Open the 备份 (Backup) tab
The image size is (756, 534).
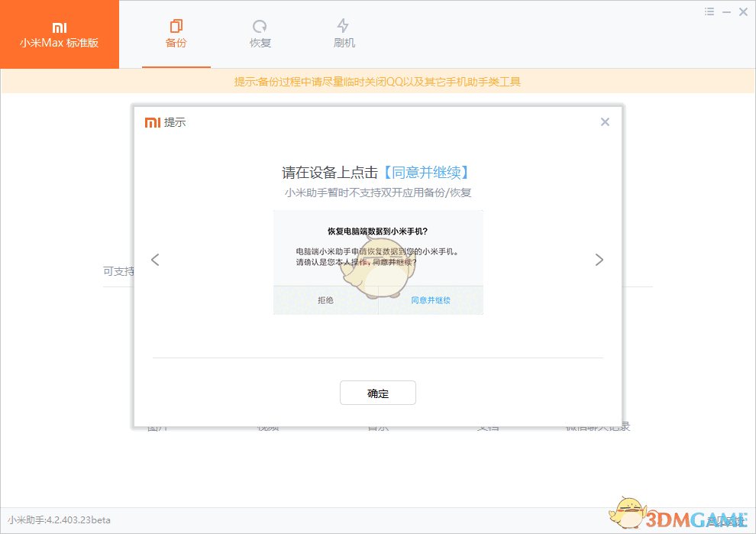click(x=176, y=34)
